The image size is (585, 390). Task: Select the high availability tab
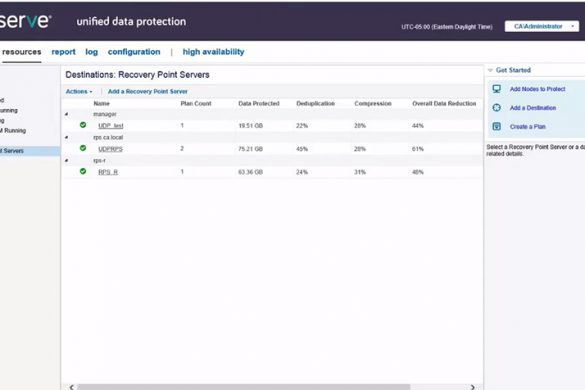click(x=213, y=52)
